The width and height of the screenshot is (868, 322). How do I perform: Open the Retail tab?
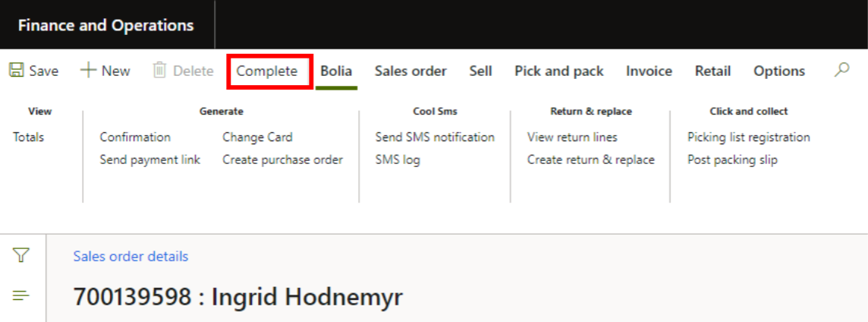click(x=712, y=71)
